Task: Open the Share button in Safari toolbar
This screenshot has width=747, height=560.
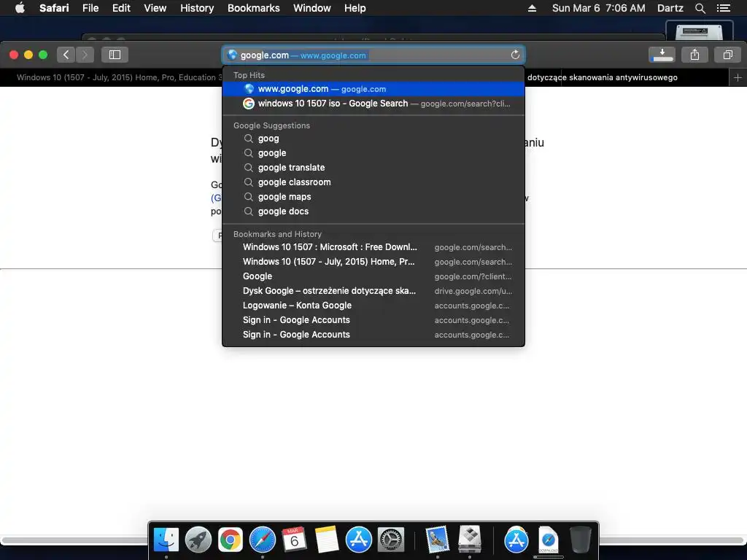Action: pyautogui.click(x=694, y=55)
